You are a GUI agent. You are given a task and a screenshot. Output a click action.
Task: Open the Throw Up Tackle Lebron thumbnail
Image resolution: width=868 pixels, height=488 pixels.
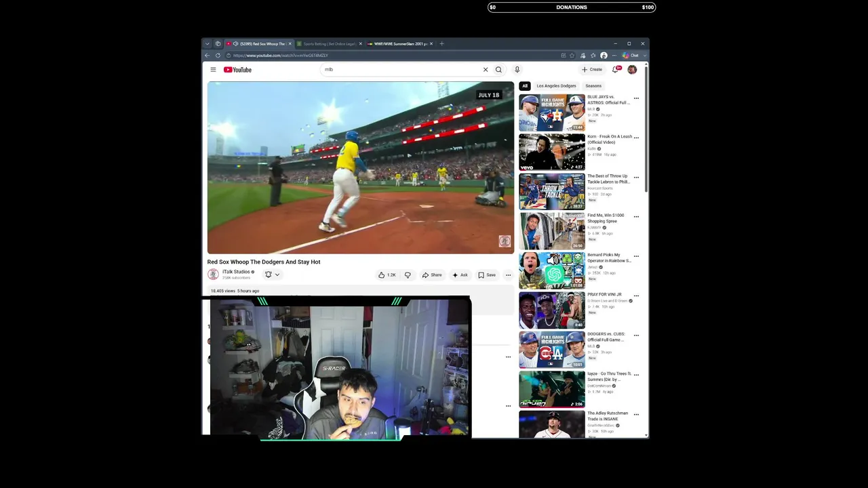pyautogui.click(x=552, y=192)
